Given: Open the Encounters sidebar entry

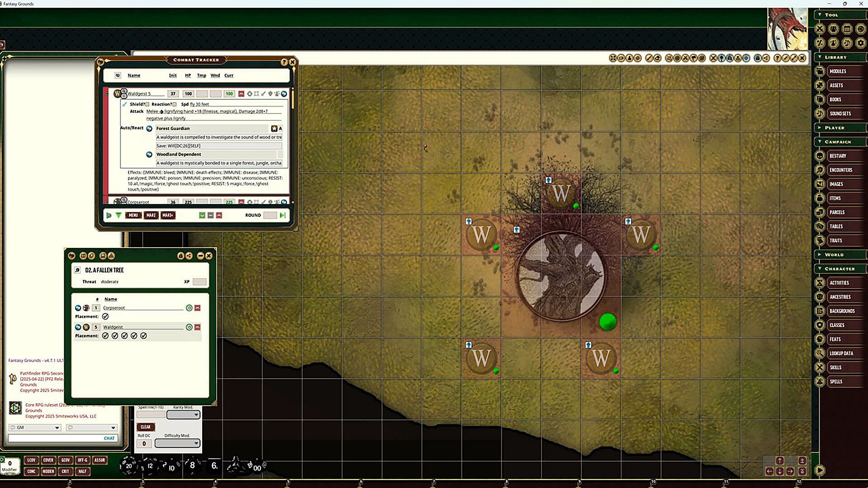Looking at the screenshot, I should click(840, 170).
